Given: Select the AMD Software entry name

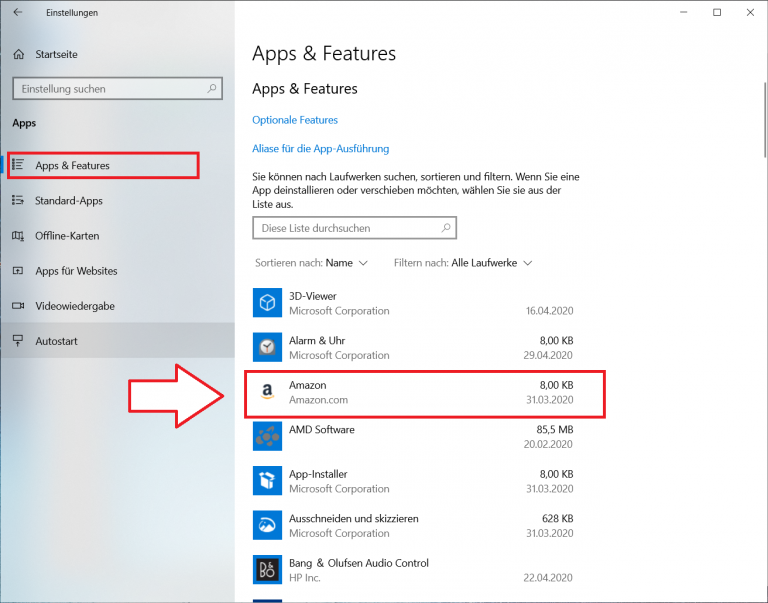Looking at the screenshot, I should coord(321,430).
